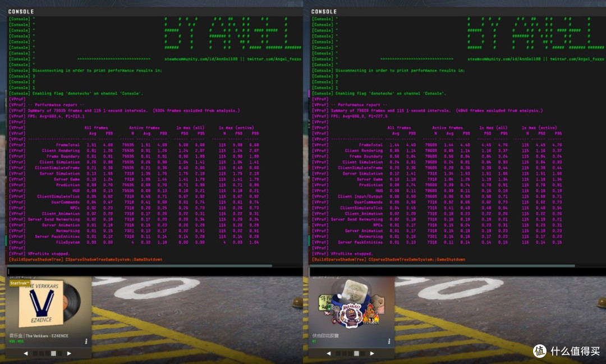Click right console 'Disconnecting in order to print' line
The image size is (606, 364).
(388, 71)
